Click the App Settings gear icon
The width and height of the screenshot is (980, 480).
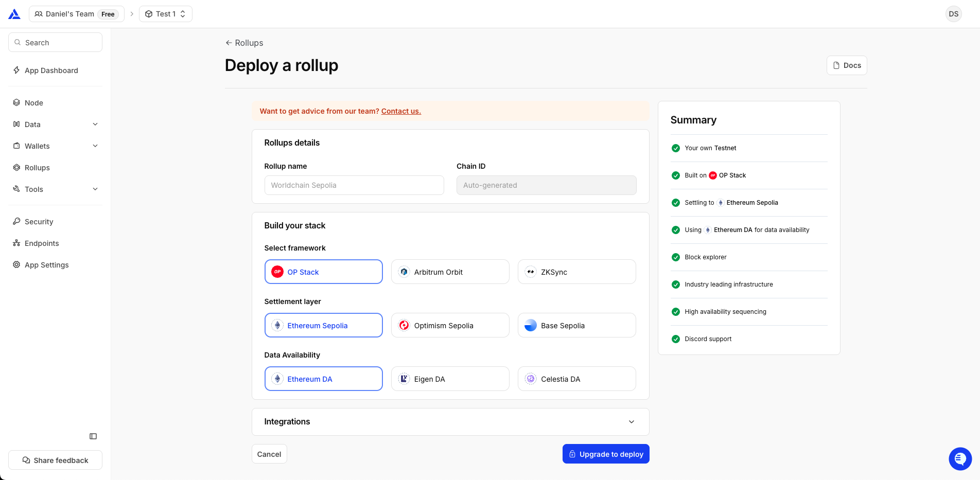(16, 265)
